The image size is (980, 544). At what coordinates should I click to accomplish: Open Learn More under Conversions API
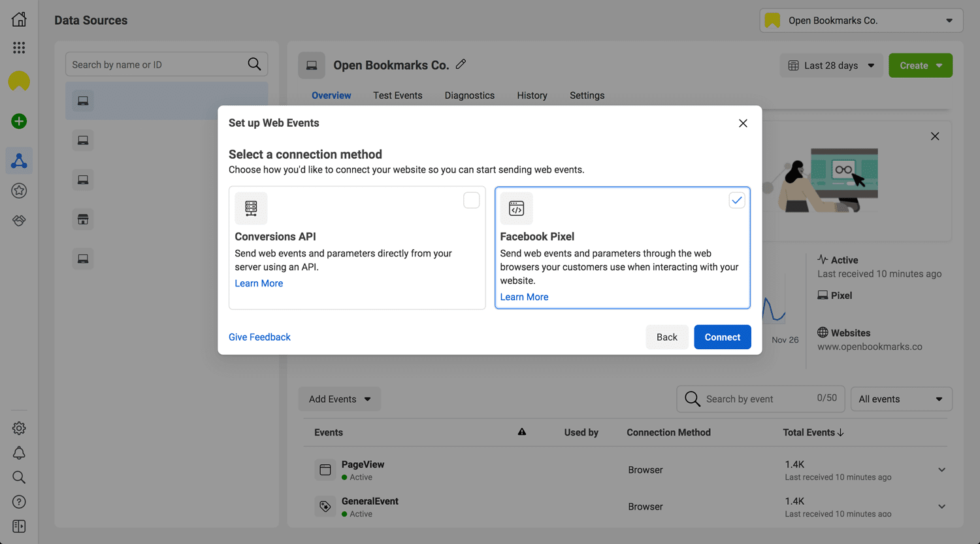[259, 283]
